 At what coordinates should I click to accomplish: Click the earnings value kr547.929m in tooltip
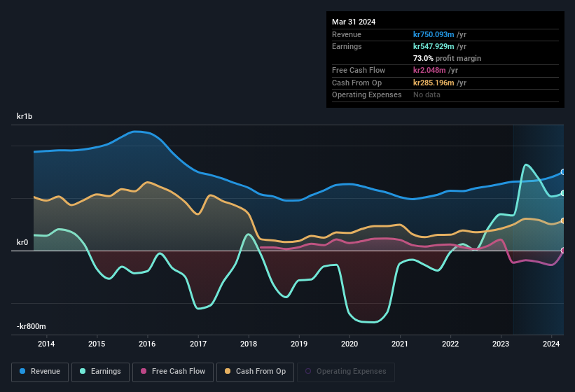(434, 46)
